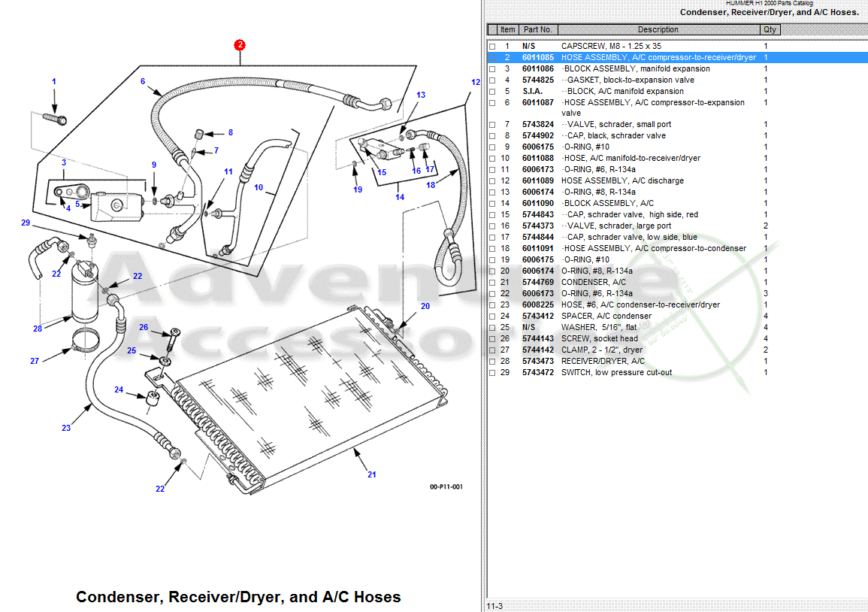Click the page number 11-3 at bottom
This screenshot has height=612, width=868.
pos(496,604)
